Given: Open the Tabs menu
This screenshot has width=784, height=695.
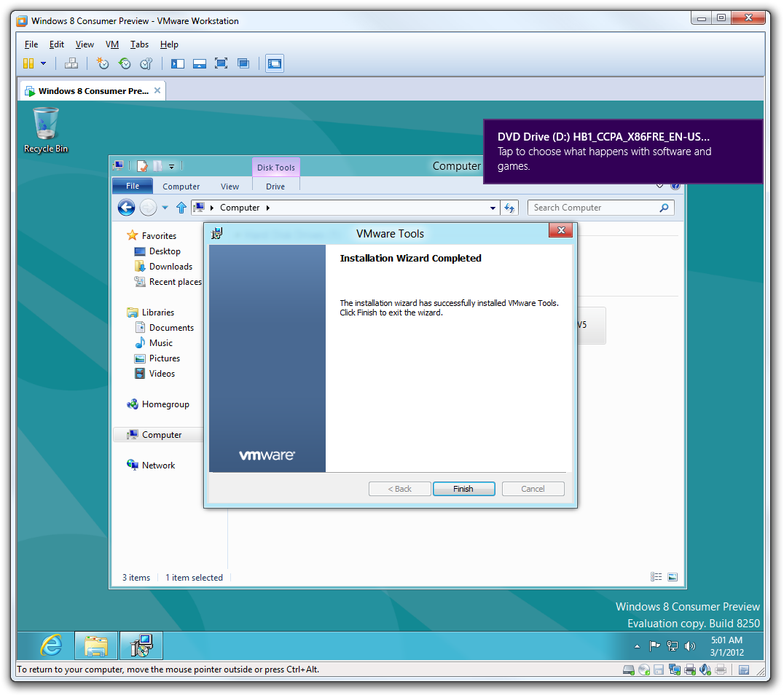Looking at the screenshot, I should (x=139, y=44).
